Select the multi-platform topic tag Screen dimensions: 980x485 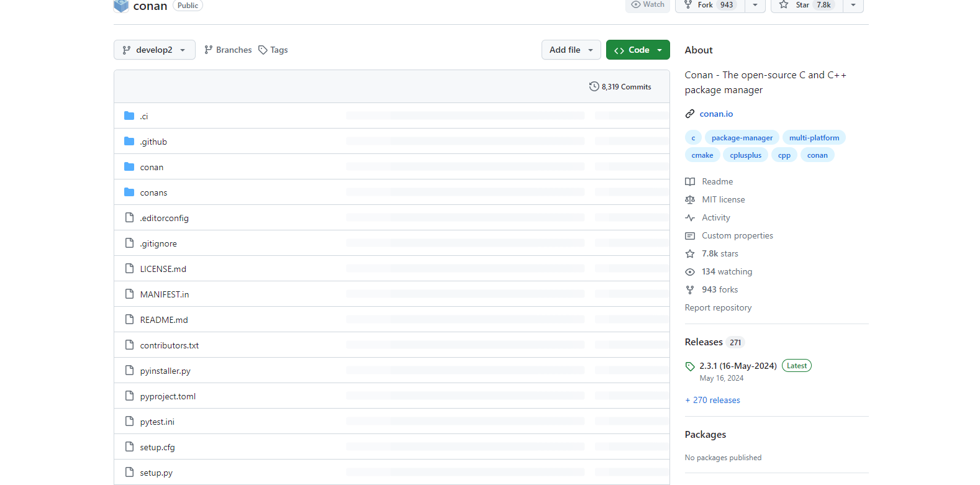point(814,138)
